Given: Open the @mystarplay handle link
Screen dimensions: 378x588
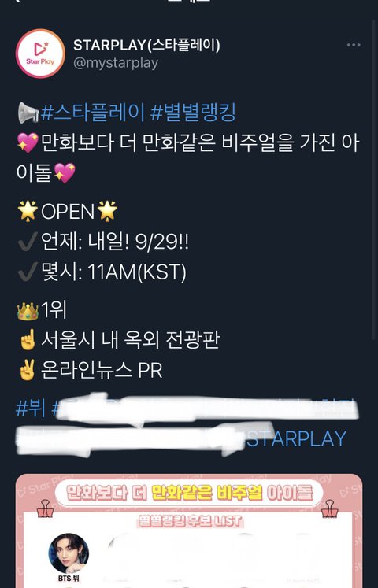Looking at the screenshot, I should (116, 63).
